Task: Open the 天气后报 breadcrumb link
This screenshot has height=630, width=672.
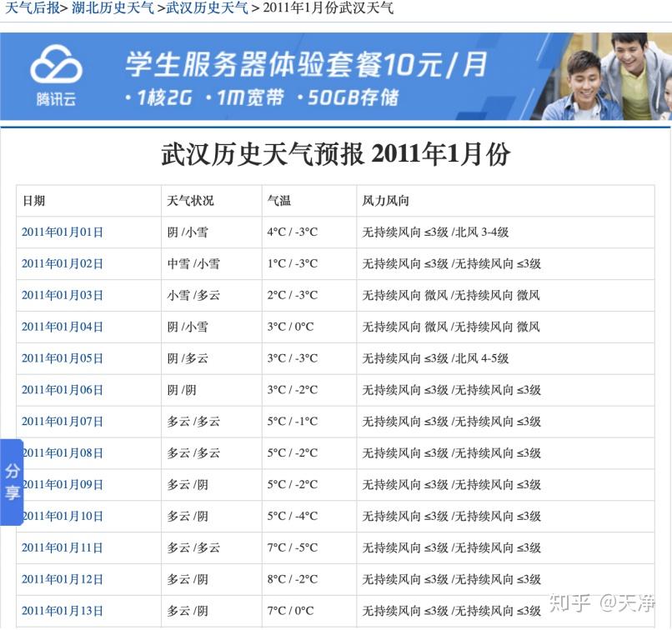Action: [x=33, y=7]
